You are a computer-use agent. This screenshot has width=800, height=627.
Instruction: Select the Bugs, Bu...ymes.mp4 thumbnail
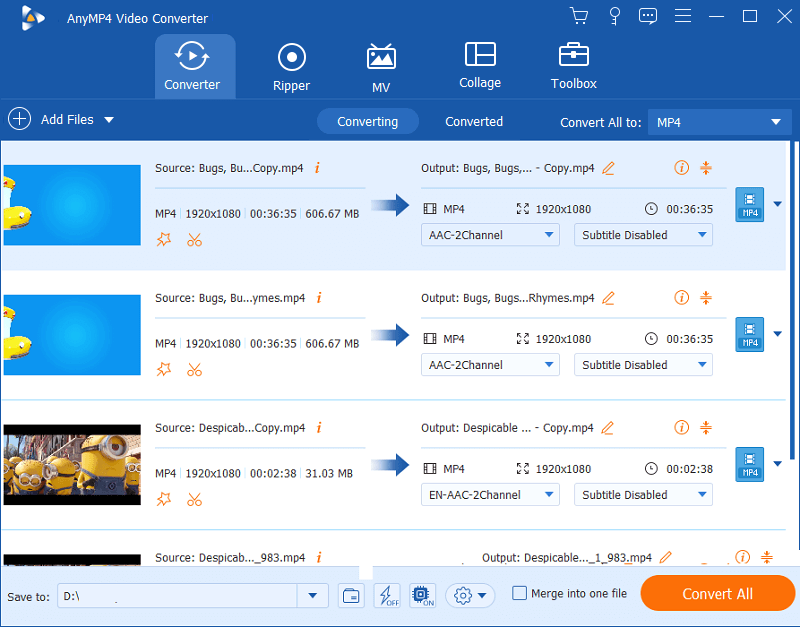72,335
